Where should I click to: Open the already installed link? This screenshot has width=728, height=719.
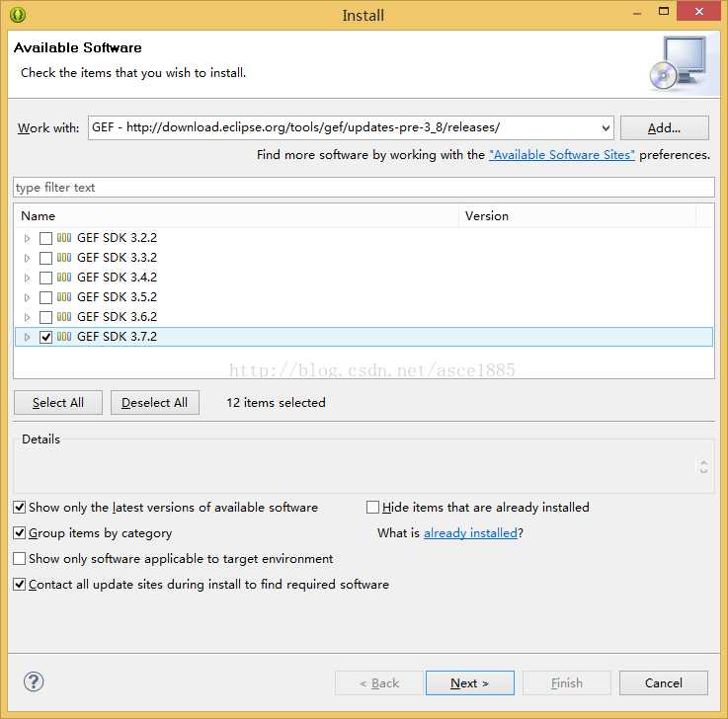(470, 533)
